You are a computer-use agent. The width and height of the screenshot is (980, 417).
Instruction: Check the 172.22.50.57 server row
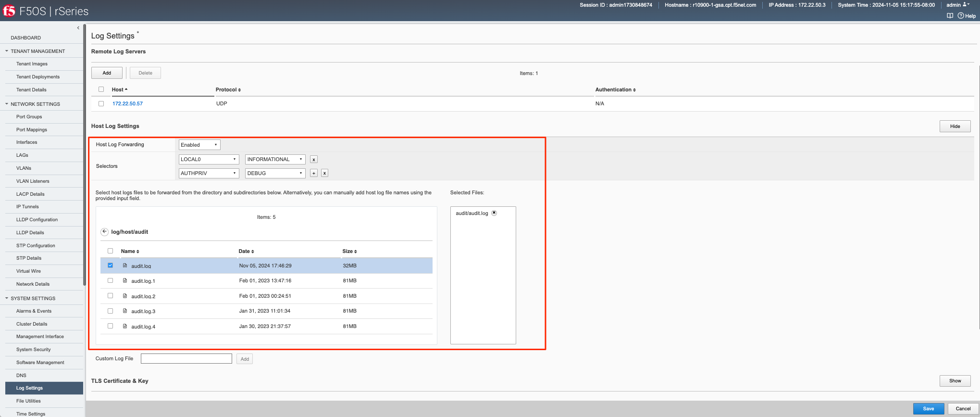pyautogui.click(x=101, y=103)
